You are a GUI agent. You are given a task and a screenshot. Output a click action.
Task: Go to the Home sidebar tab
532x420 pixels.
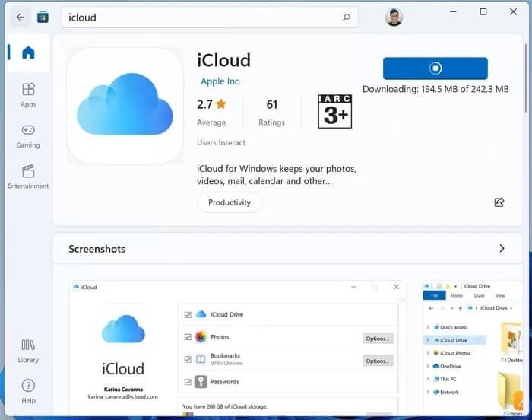[28, 52]
